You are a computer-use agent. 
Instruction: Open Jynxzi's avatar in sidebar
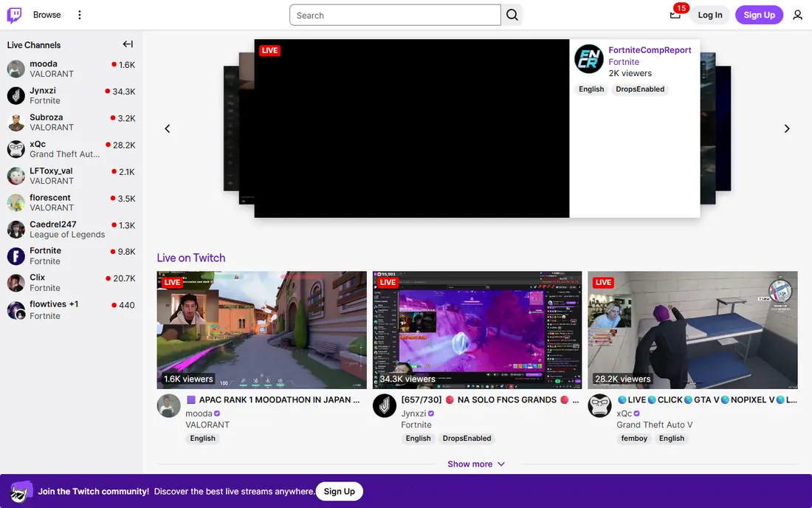(16, 96)
